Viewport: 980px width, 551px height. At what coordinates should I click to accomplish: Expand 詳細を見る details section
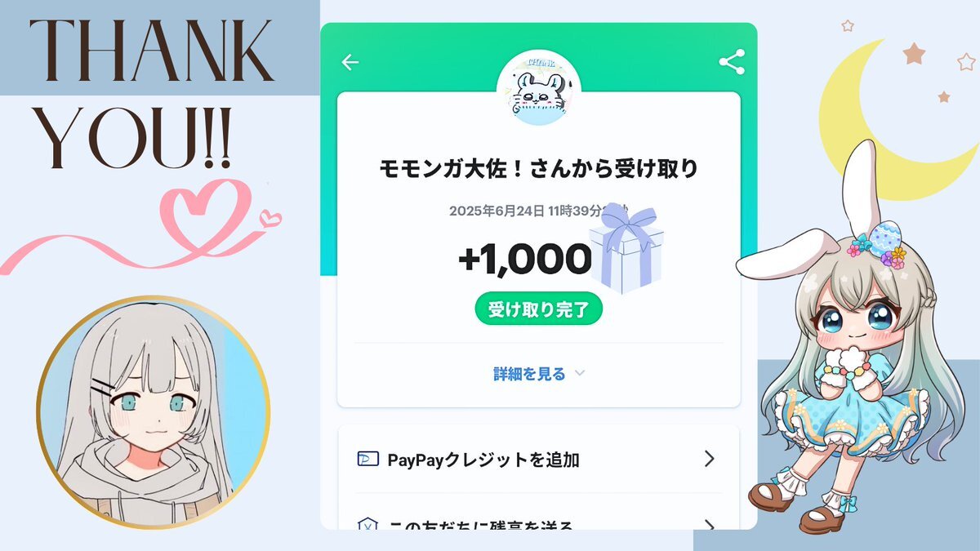click(539, 374)
